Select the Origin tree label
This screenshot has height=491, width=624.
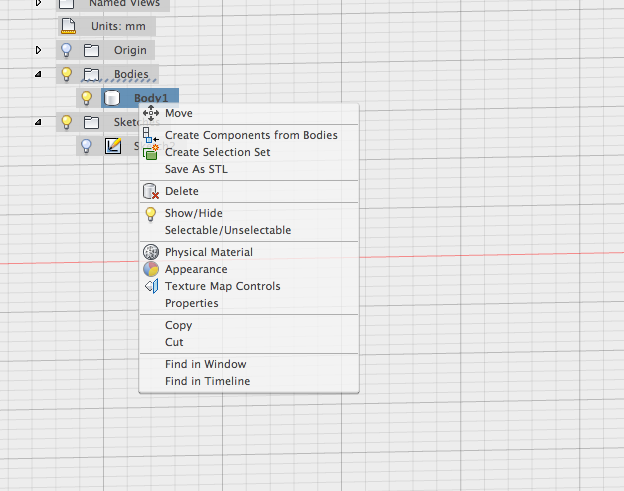[130, 51]
